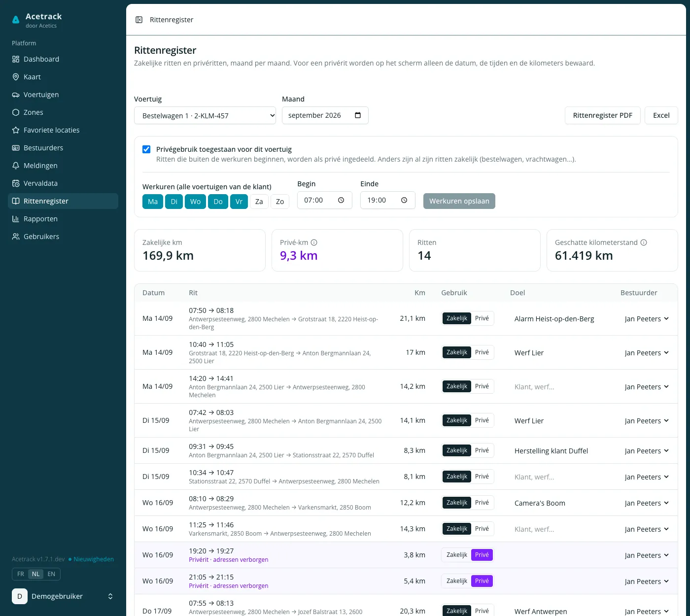Open the Nieuwigheden link
The height and width of the screenshot is (616, 690).
(91, 559)
